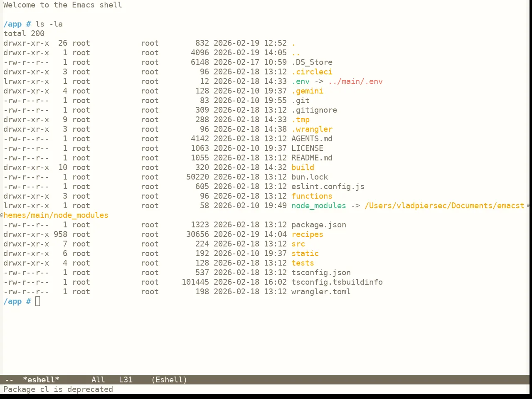Select the .circleci directory entry
This screenshot has height=399, width=532.
click(312, 72)
